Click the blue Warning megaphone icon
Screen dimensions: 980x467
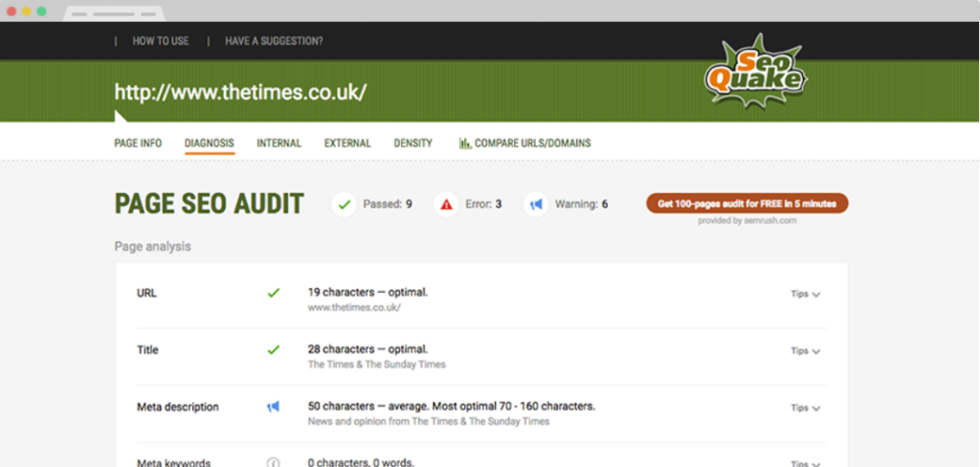pos(536,204)
